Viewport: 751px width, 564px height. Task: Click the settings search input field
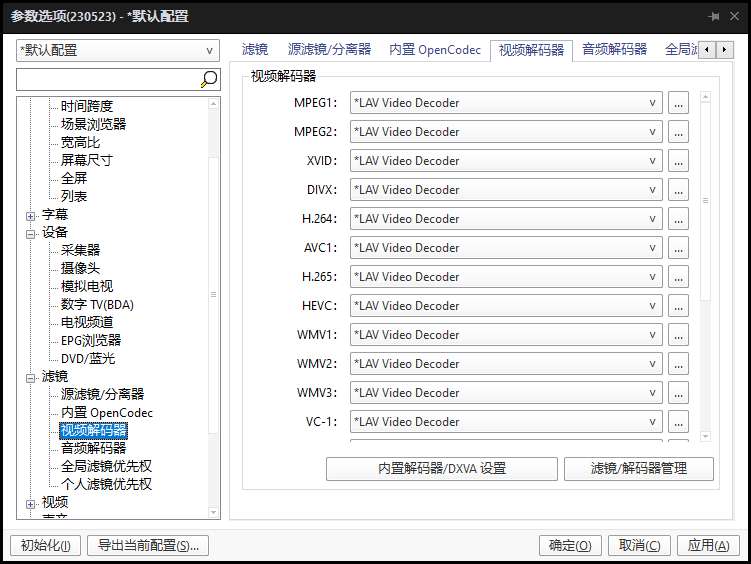106,79
